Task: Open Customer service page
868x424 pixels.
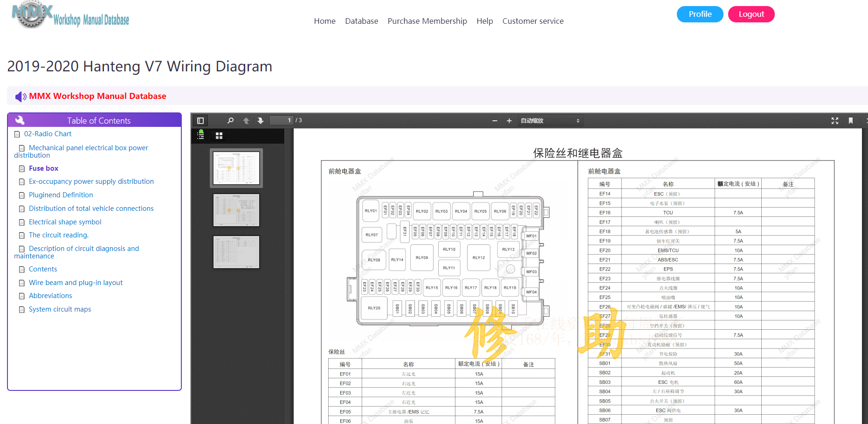Action: point(533,21)
